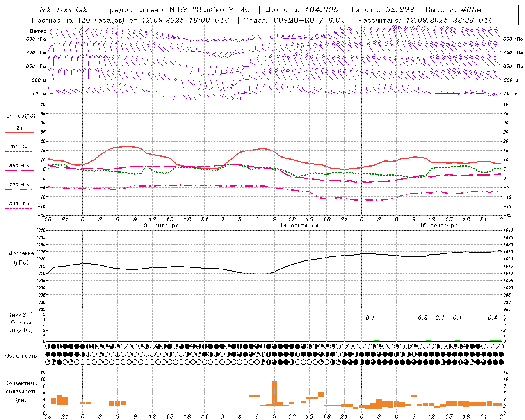The image size is (525, 420).
Task: Click the tallest orange convective cloud bar
Action: (x=274, y=393)
